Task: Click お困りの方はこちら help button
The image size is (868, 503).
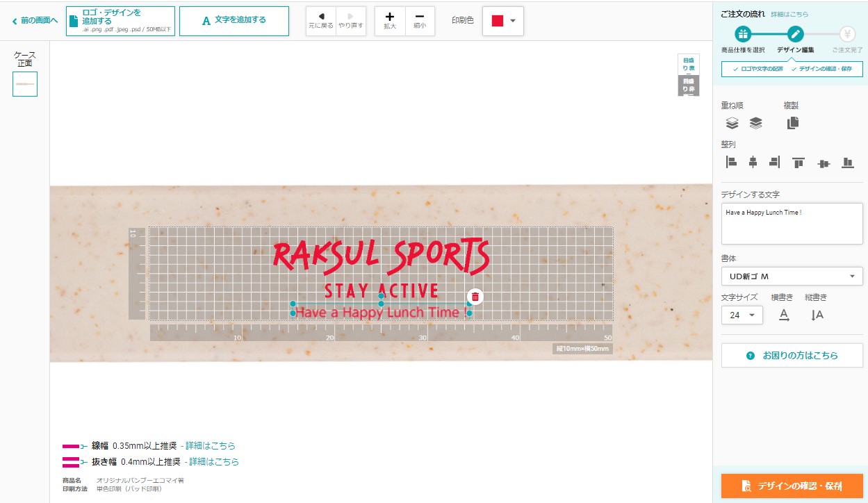Action: tap(792, 355)
